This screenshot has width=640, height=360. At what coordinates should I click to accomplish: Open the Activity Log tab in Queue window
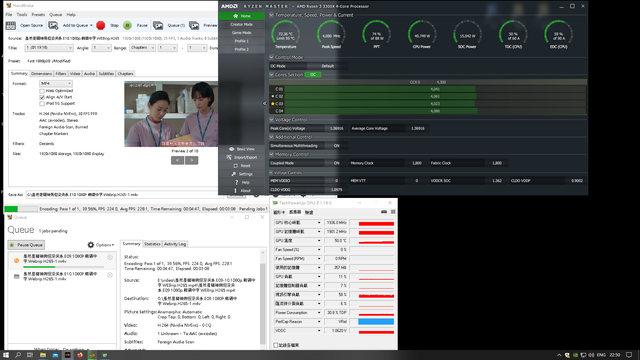(175, 244)
